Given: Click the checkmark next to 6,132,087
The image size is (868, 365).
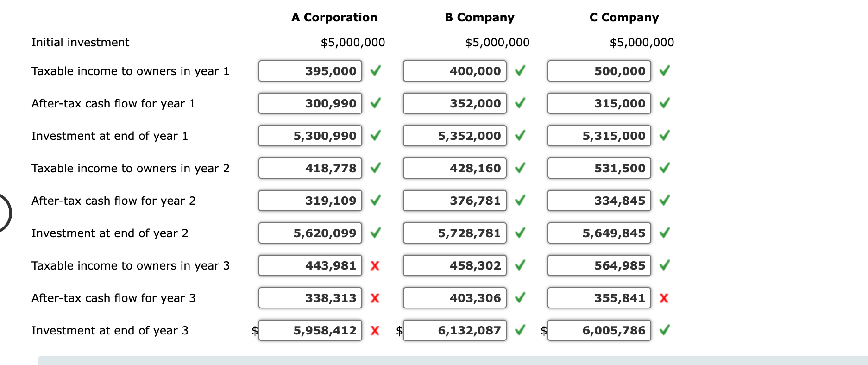Looking at the screenshot, I should pyautogui.click(x=520, y=330).
